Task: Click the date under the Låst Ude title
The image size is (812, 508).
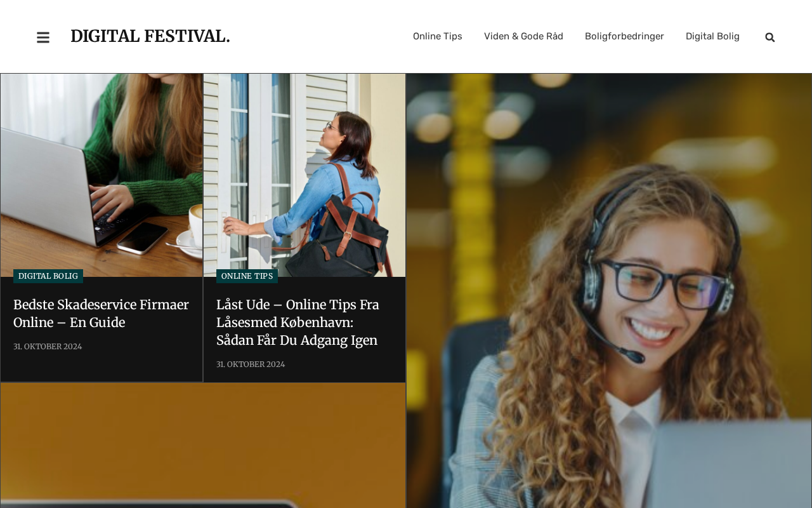Action: [251, 364]
